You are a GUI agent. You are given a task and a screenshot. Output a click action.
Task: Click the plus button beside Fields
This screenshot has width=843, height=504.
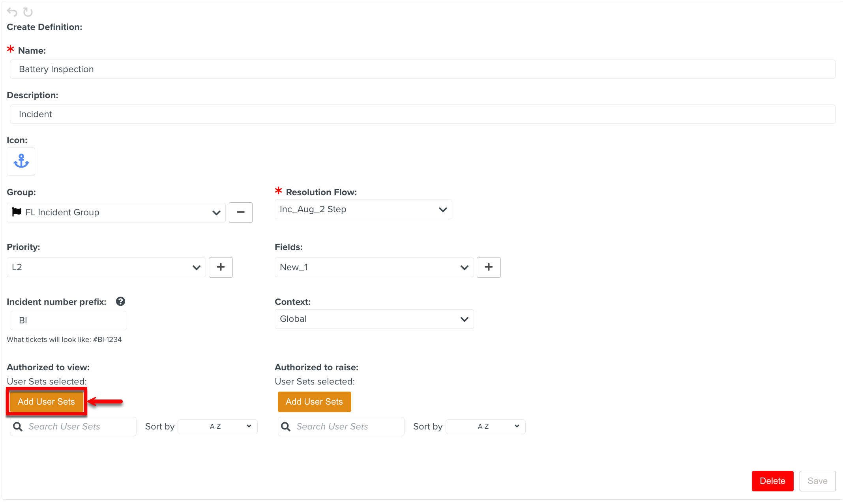(x=488, y=267)
